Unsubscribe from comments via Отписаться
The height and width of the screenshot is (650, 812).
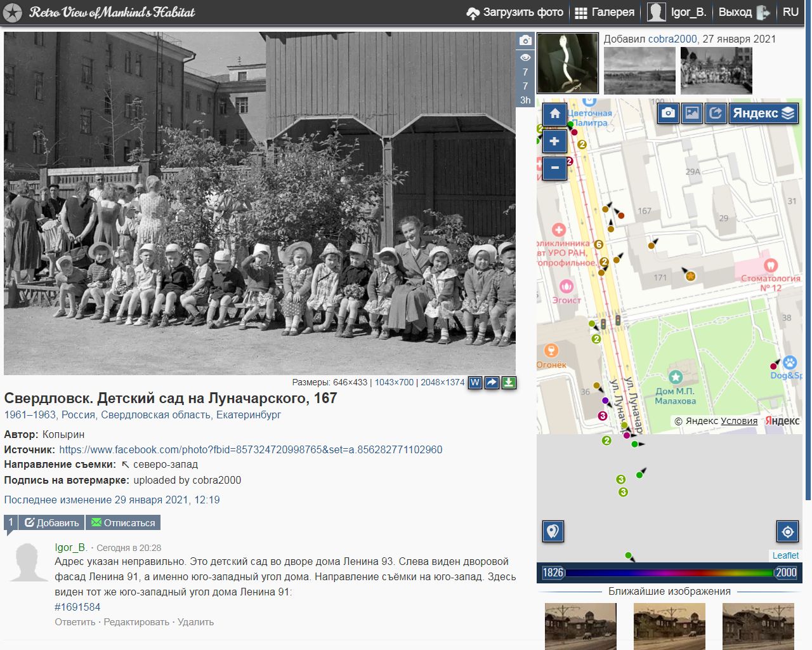pyautogui.click(x=123, y=523)
